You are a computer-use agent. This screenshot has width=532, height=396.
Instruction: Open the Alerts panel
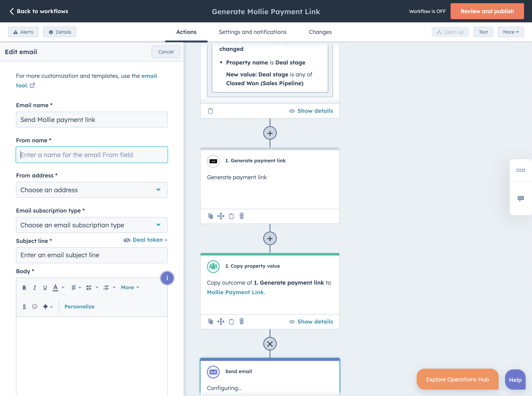pyautogui.click(x=23, y=32)
